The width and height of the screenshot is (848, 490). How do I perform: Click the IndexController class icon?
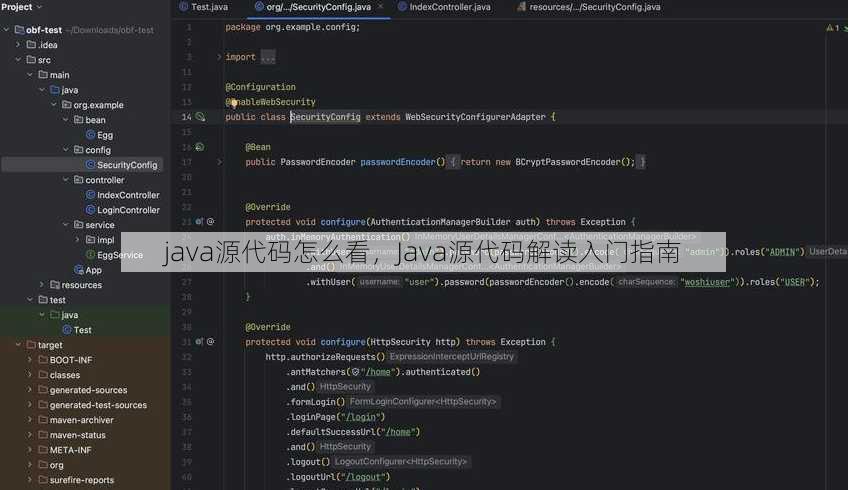(90, 195)
